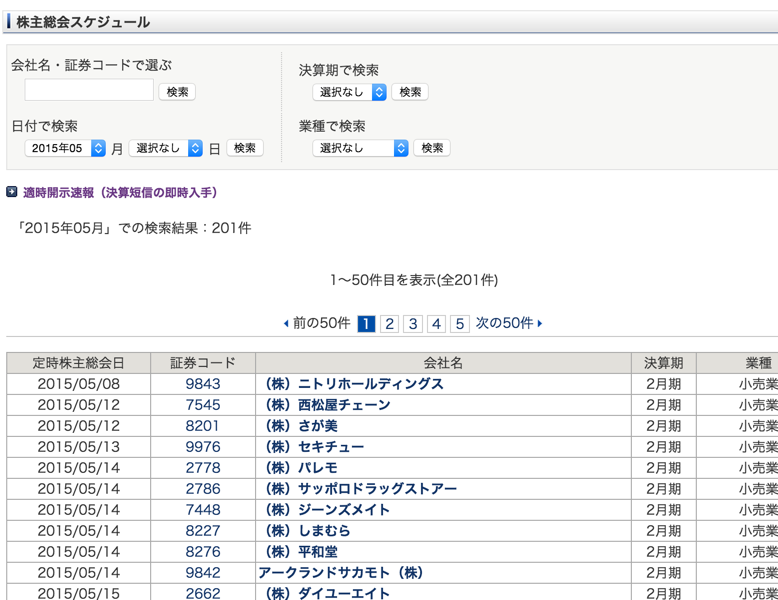Open securities code 2662 link
The image size is (778, 600).
pyautogui.click(x=203, y=593)
